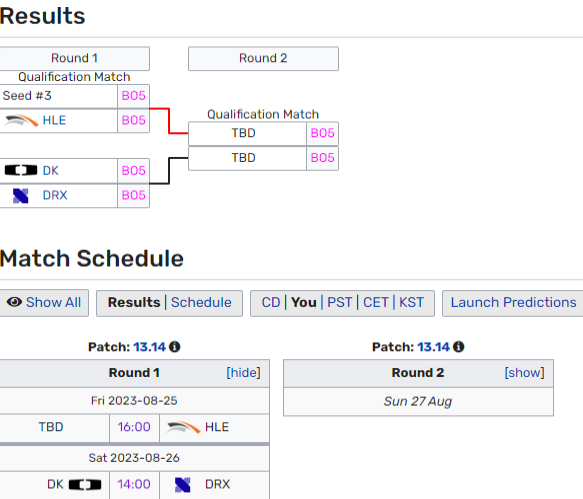Click the 16:00 match time link
This screenshot has width=583, height=499.
coord(134,427)
